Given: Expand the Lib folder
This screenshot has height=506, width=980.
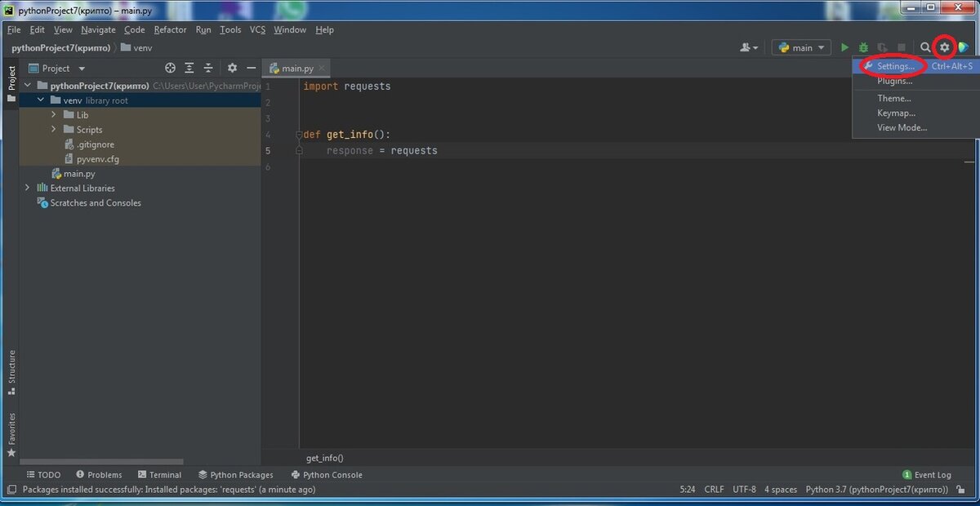Looking at the screenshot, I should (x=54, y=115).
